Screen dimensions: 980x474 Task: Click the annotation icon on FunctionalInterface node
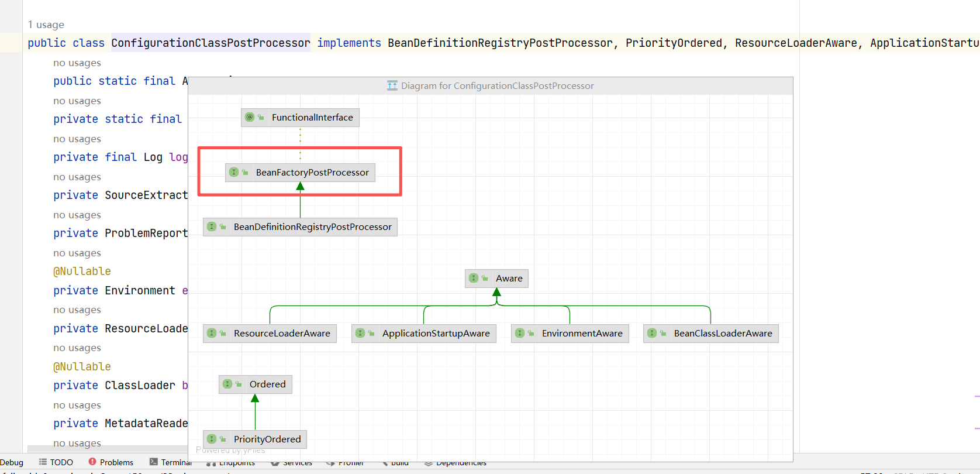(x=250, y=117)
